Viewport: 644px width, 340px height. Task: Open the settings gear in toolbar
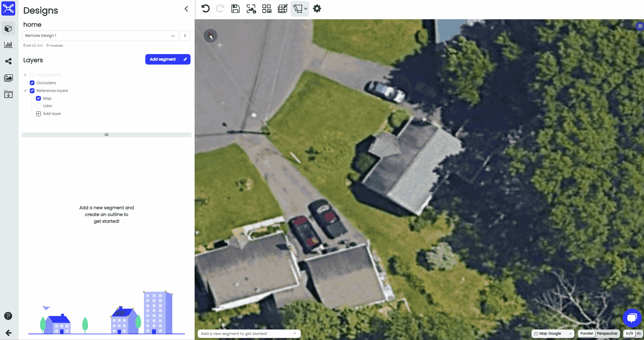(317, 9)
